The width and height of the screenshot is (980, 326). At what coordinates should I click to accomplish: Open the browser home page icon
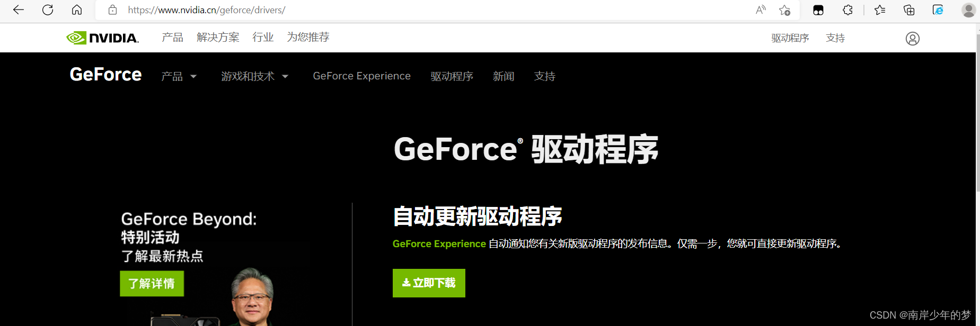(77, 10)
